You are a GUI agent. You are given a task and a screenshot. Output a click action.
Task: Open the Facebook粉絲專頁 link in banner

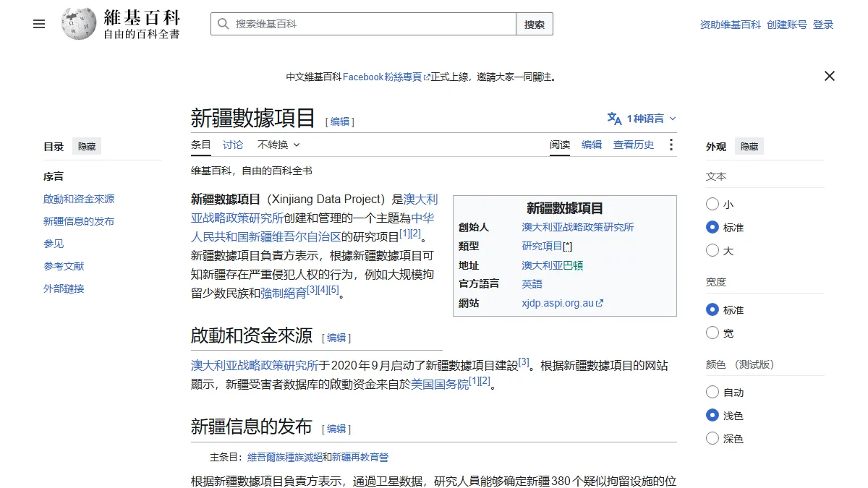[386, 77]
